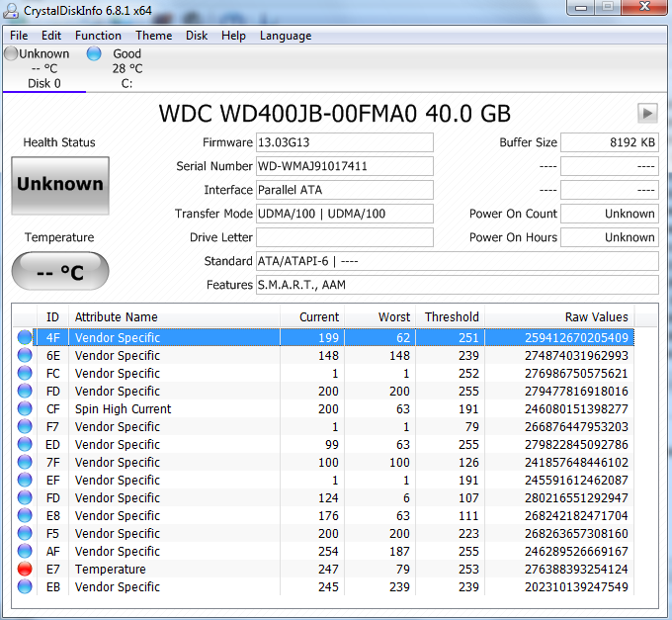The width and height of the screenshot is (672, 620).
Task: Open the Edit menu
Action: (x=51, y=36)
